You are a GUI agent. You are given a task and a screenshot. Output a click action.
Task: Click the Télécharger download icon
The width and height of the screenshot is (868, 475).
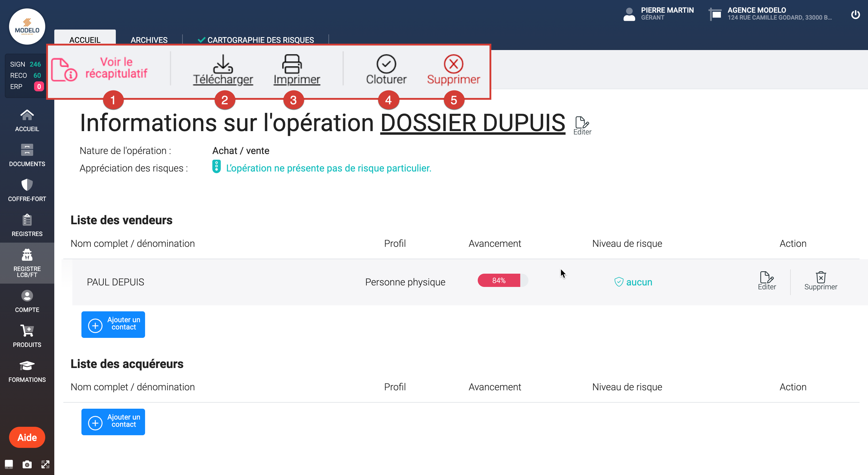click(x=223, y=64)
